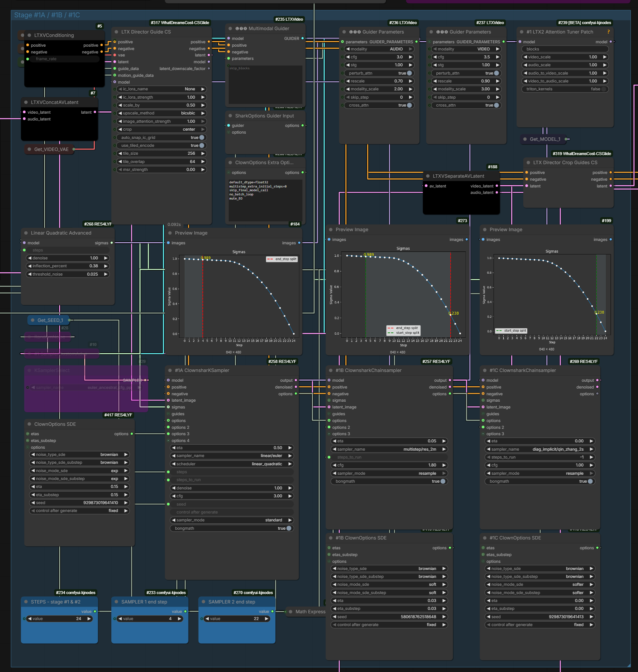Viewport: 638px width, 672px height.
Task: Collapse the Linear Quadratic Advanced node dot
Action: click(x=26, y=233)
